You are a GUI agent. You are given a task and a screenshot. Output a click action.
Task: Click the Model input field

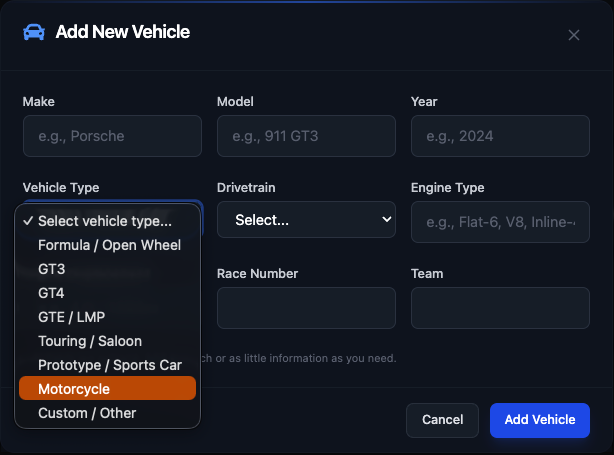click(x=306, y=136)
